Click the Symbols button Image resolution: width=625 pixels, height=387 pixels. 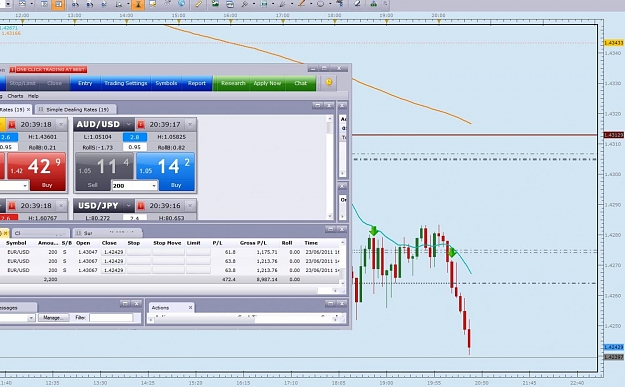tap(166, 83)
